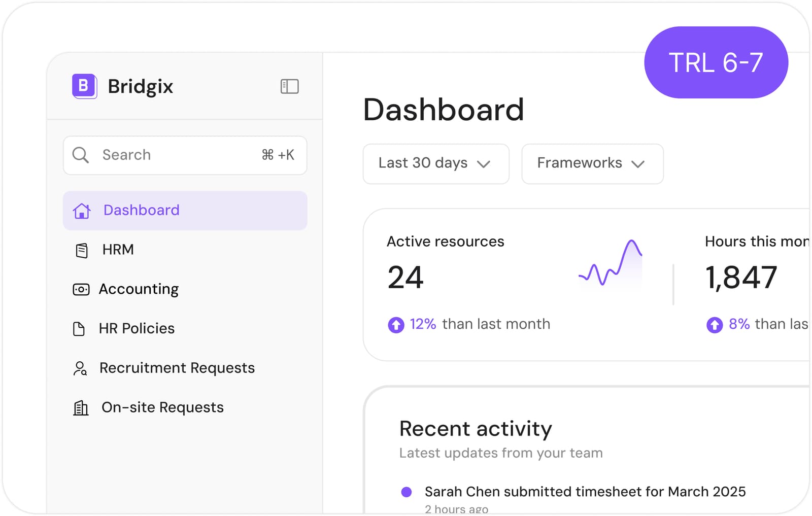Click the HR Policies file icon
This screenshot has width=812, height=516.
pos(79,329)
